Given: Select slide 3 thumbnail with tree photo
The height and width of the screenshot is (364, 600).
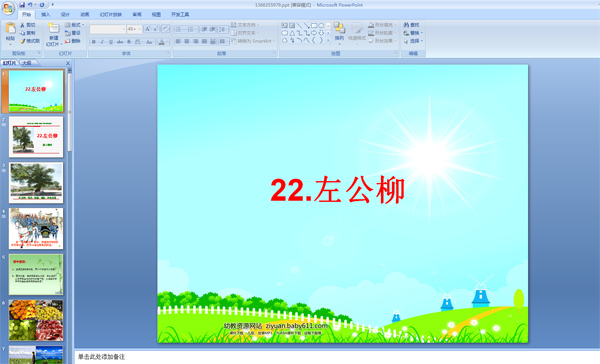Looking at the screenshot, I should (36, 183).
